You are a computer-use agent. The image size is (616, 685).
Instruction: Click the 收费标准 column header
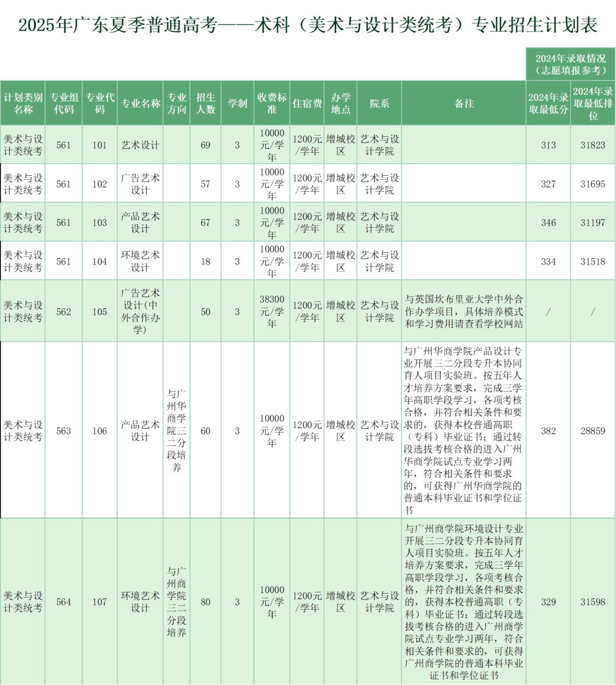pyautogui.click(x=272, y=103)
